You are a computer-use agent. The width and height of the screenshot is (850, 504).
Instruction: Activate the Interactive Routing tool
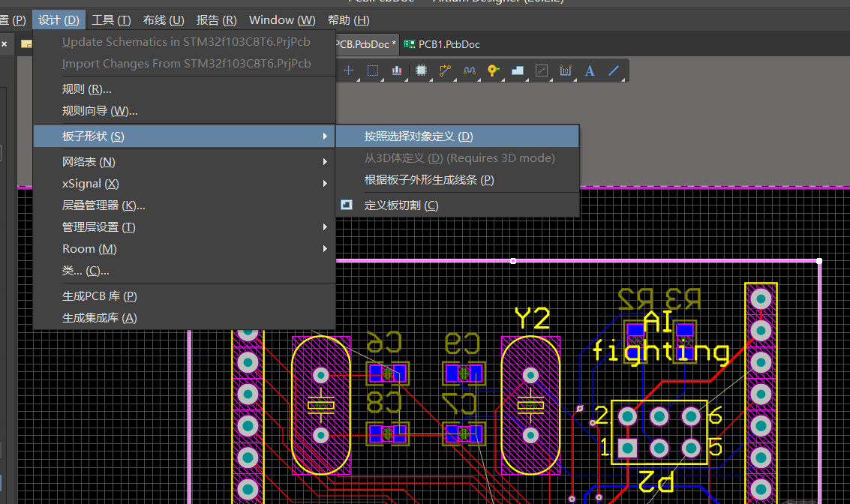(445, 70)
